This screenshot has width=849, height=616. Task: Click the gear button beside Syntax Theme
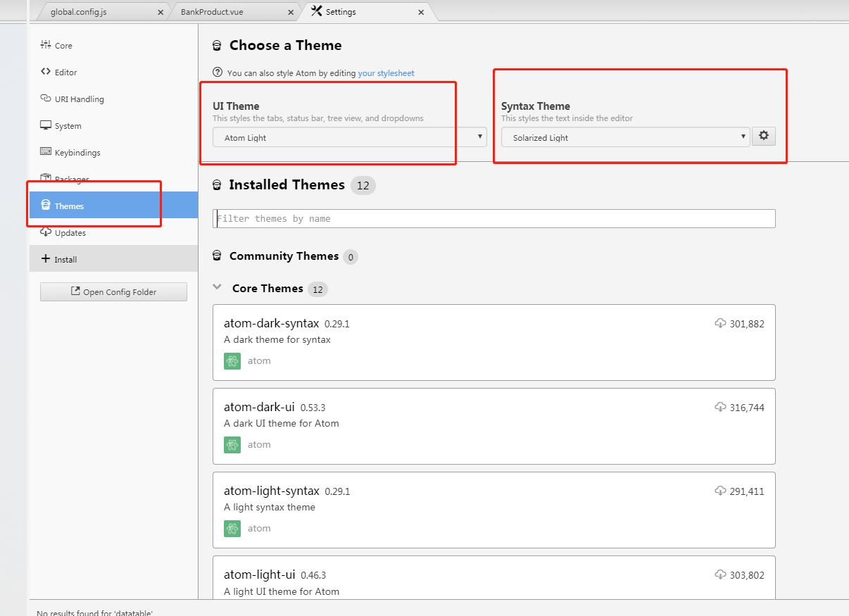click(x=764, y=137)
